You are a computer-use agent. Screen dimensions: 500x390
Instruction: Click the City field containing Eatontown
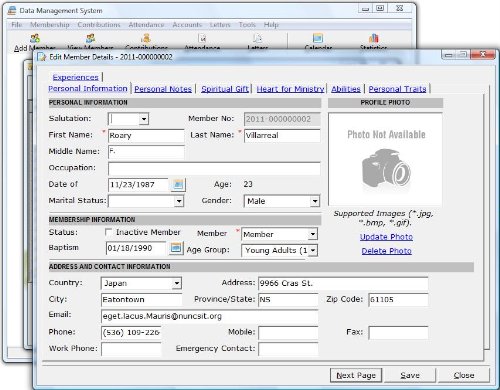142,300
